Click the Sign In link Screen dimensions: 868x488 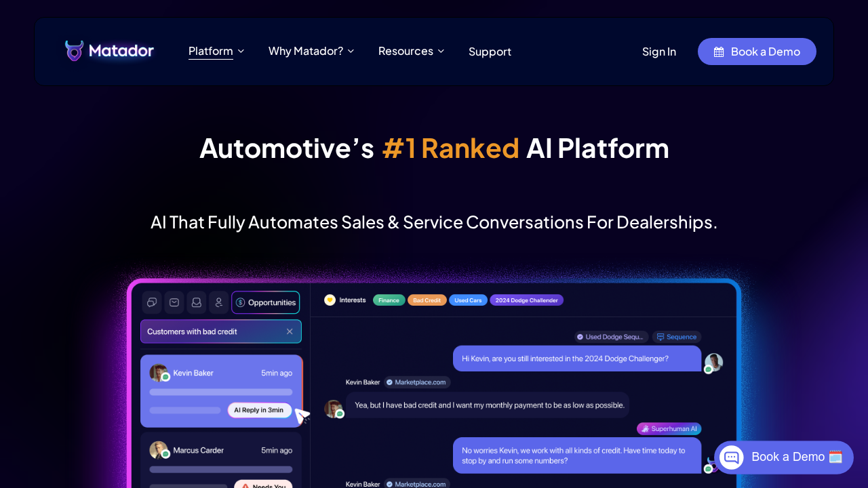[x=658, y=52]
